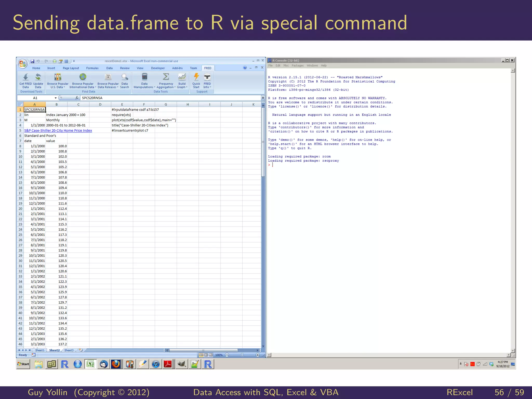Switch to Home ribbon tab
The width and height of the screenshot is (532, 399).
pos(36,68)
